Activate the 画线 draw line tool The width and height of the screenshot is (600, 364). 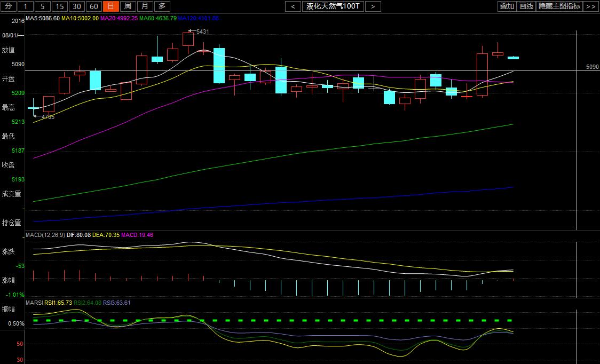(x=526, y=6)
